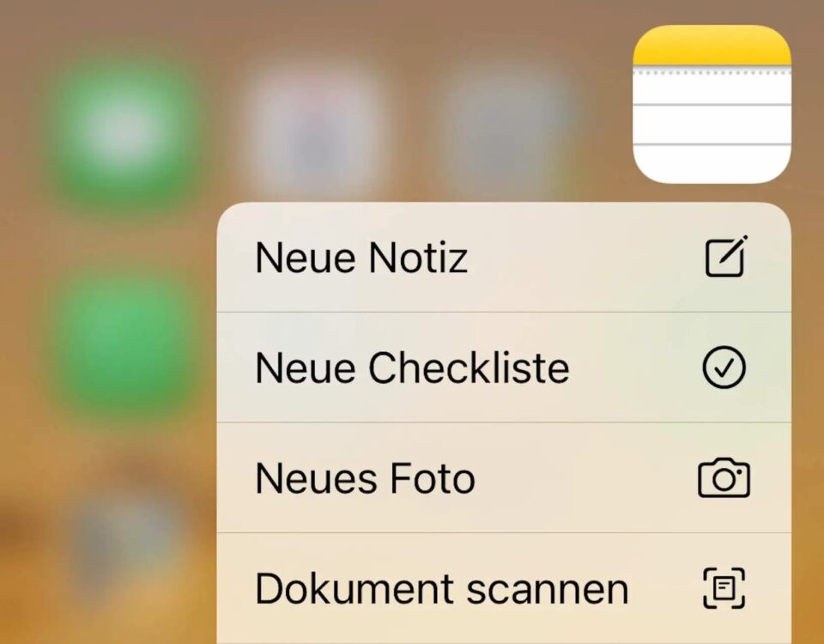The height and width of the screenshot is (644, 824).
Task: Select Neue Notiz from the quick actions
Action: tap(504, 257)
